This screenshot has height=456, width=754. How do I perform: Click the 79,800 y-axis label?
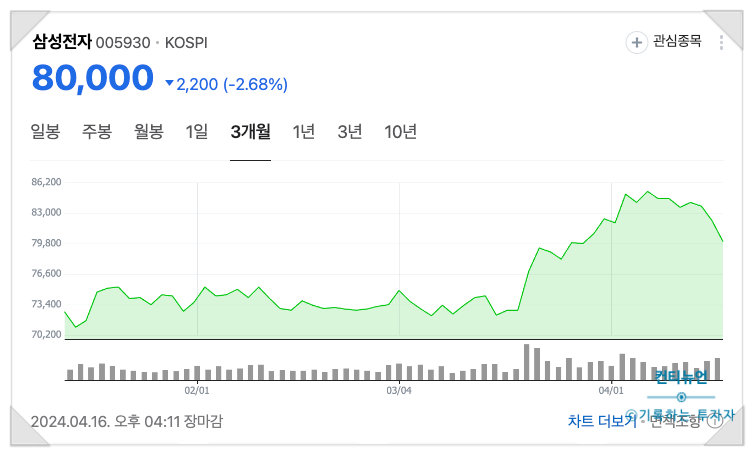(47, 243)
